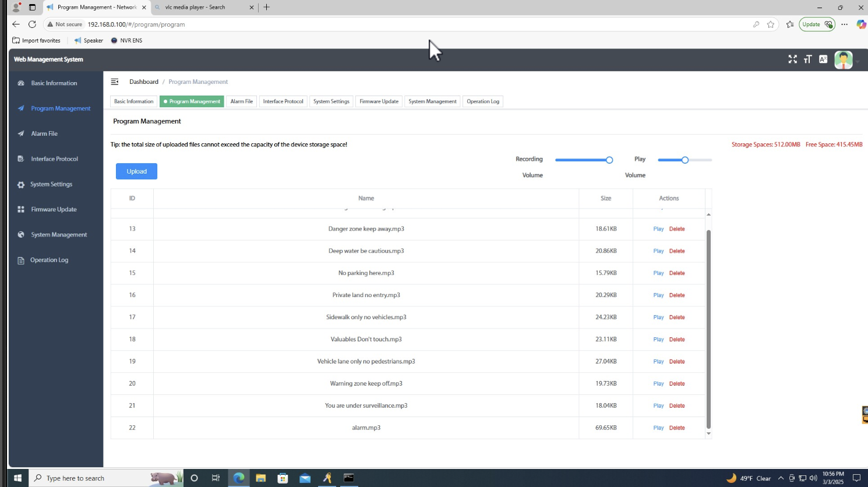Screen dimensions: 868x487
Task: Select Program Management in the sidebar
Action: pos(61,108)
